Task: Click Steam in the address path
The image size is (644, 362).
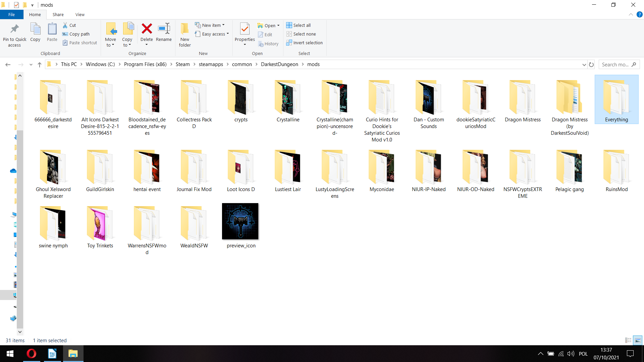Action: pyautogui.click(x=182, y=64)
